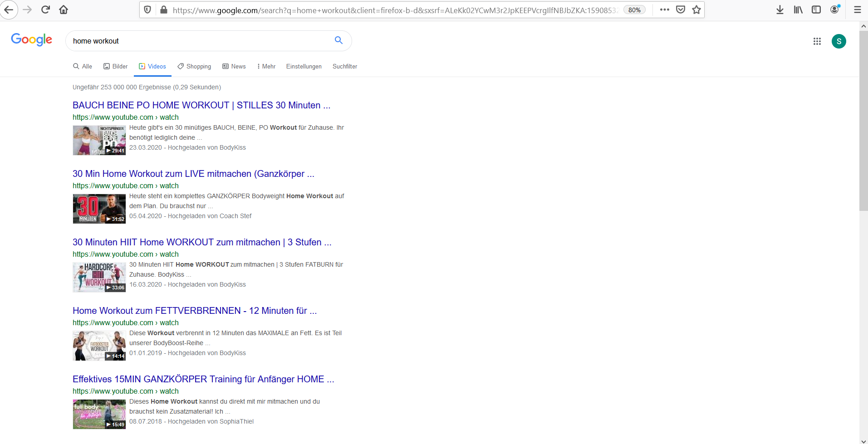Screen dimensions: 868x444
Task: Expand the Mehr menu
Action: tap(266, 66)
